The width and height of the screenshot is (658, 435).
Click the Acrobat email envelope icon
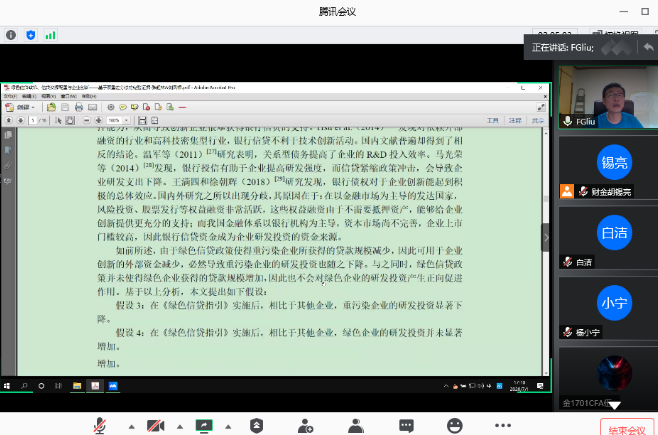[92, 107]
